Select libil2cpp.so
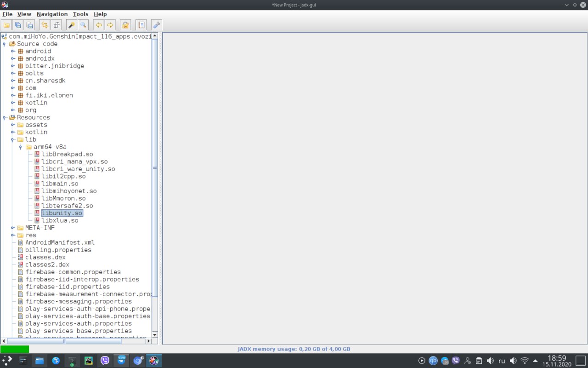588x368 pixels. pos(63,176)
